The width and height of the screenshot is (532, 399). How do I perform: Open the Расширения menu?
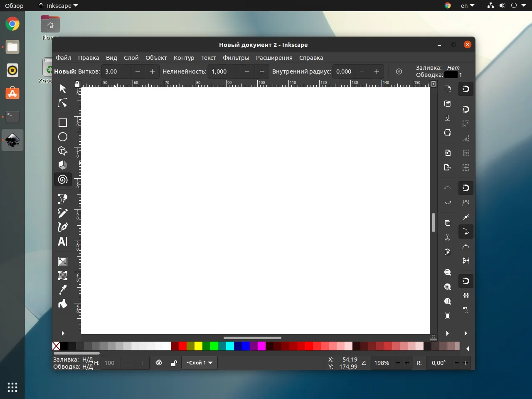[x=274, y=58]
